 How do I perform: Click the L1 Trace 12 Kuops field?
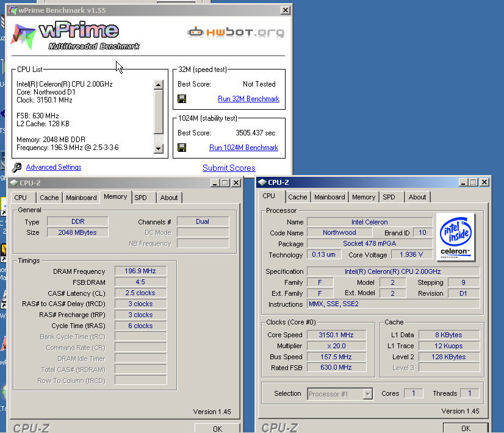[x=448, y=346]
